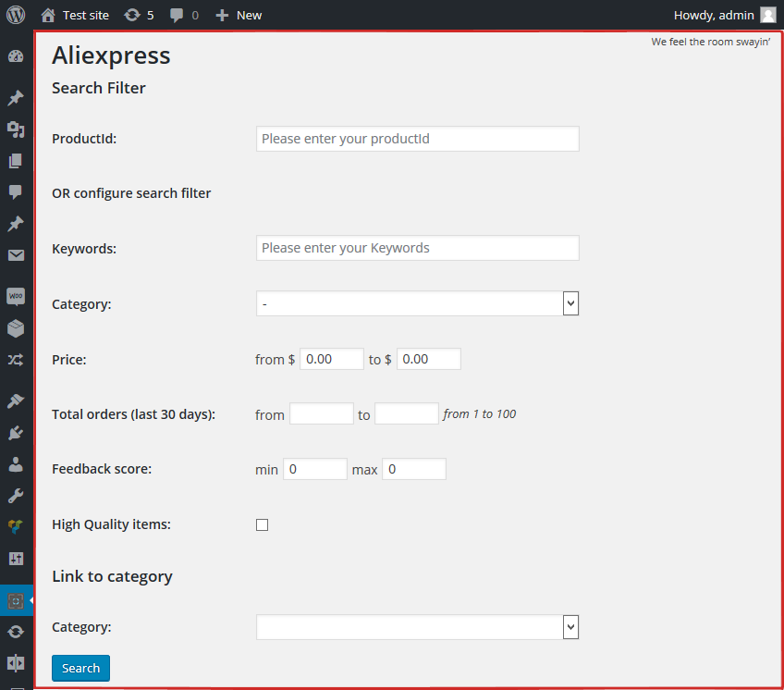Click the Price from $ field

332,359
